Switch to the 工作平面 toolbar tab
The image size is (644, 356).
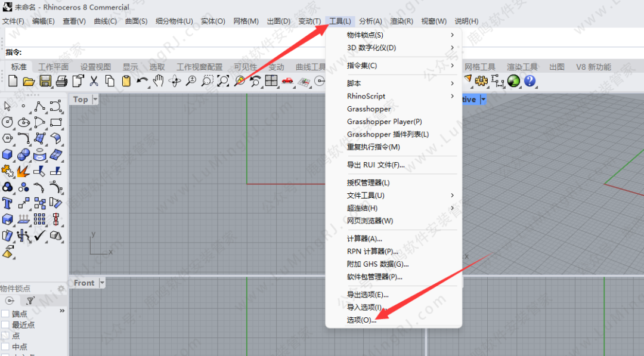(x=54, y=67)
